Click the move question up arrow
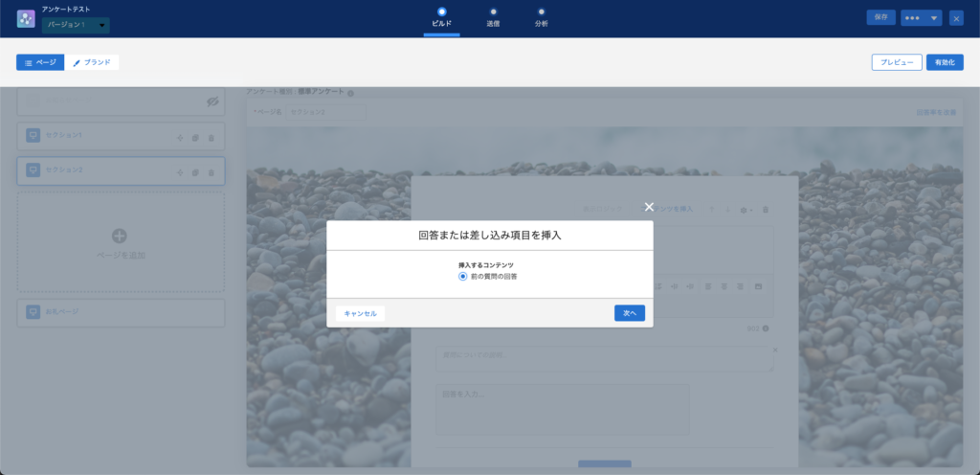The height and width of the screenshot is (475, 980). (x=712, y=210)
